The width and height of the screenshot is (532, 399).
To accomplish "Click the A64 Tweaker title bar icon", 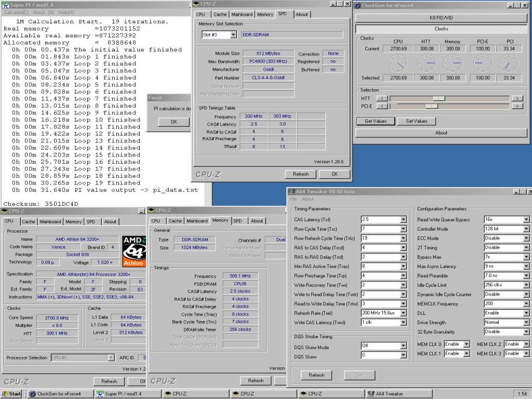I will point(291,191).
